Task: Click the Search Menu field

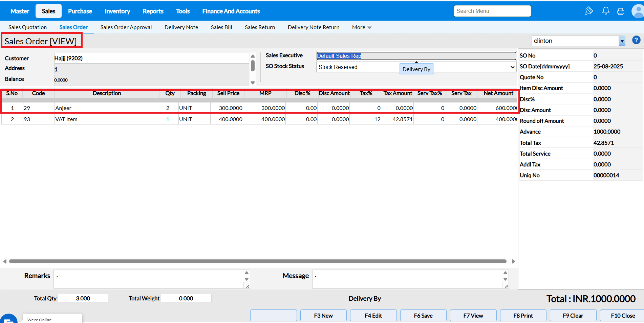Action: 492,11
